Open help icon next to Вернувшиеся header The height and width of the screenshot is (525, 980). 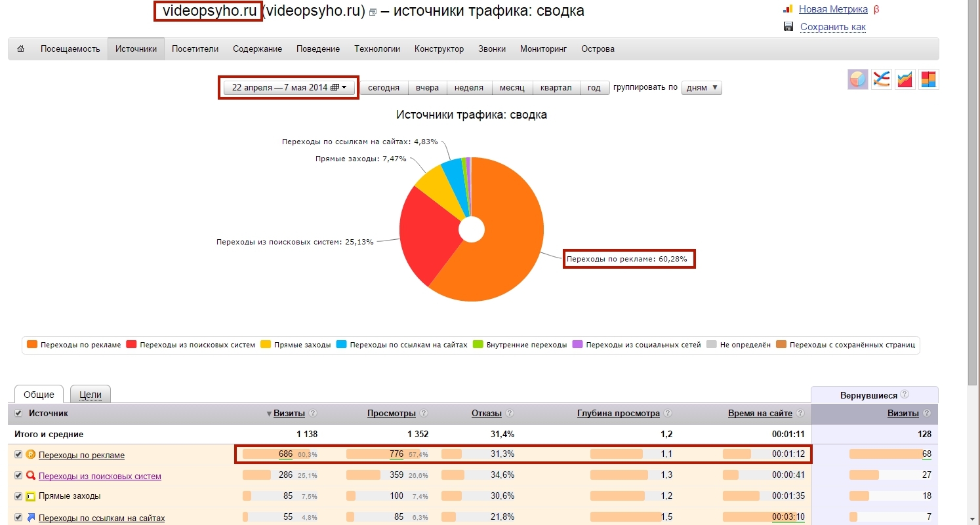(x=905, y=395)
